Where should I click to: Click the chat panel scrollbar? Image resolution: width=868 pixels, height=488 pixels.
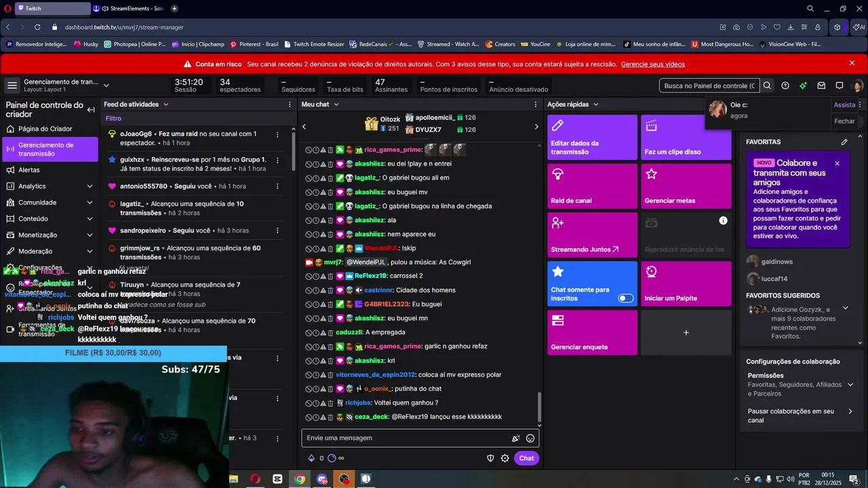pyautogui.click(x=540, y=407)
